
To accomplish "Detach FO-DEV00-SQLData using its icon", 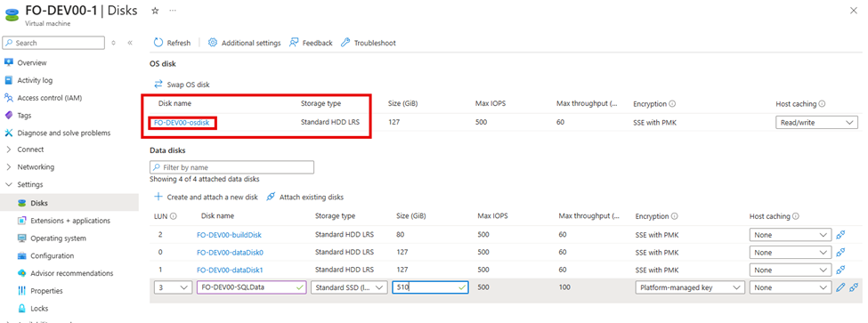I will click(x=853, y=287).
